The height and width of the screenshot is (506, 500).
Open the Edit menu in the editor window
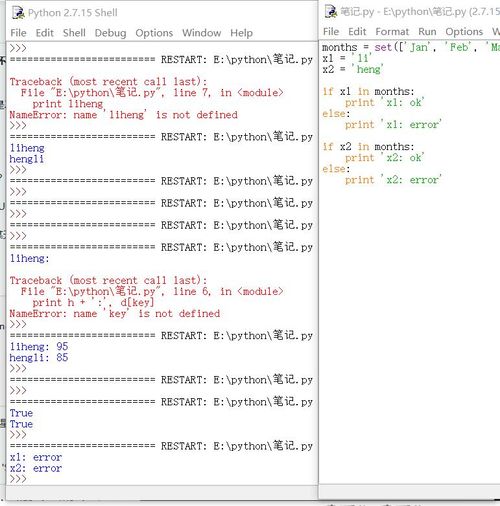click(357, 32)
